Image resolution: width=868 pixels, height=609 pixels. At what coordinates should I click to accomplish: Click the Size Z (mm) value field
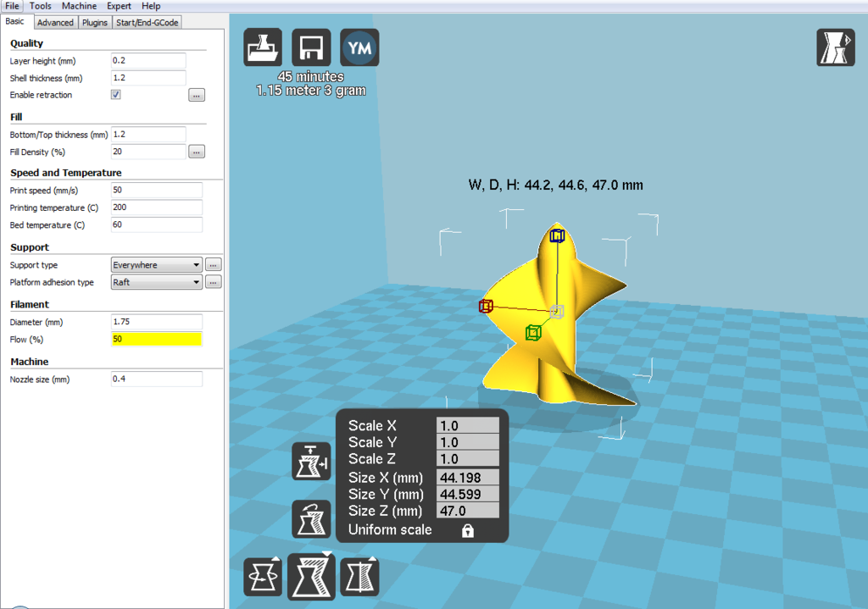pos(467,511)
